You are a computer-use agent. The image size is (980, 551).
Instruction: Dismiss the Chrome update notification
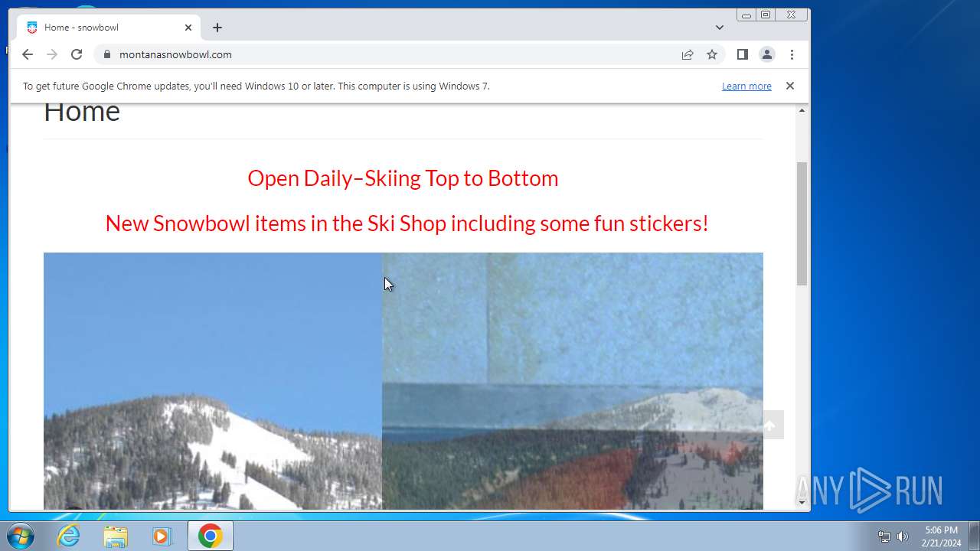790,86
